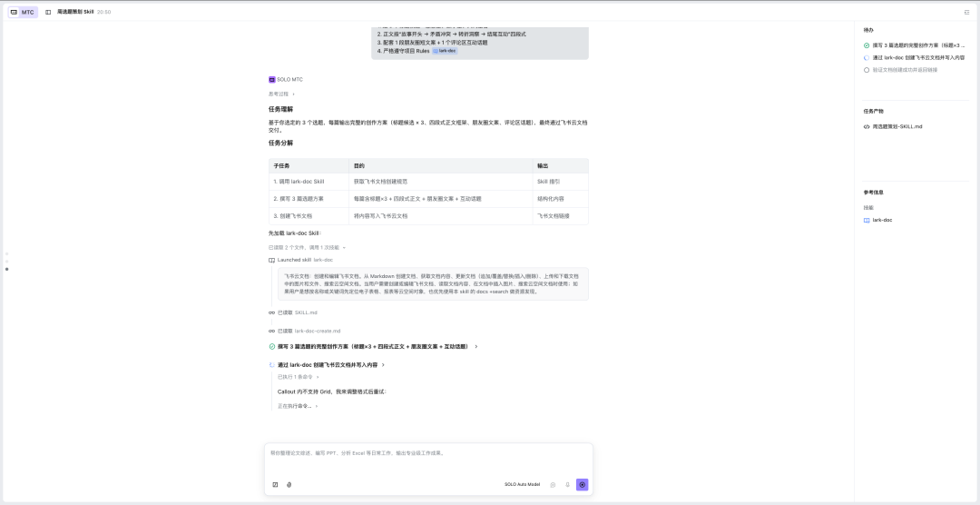Expand the 撰写 3 篇选题 step chevron in the chat
The height and width of the screenshot is (505, 980).
click(x=476, y=346)
